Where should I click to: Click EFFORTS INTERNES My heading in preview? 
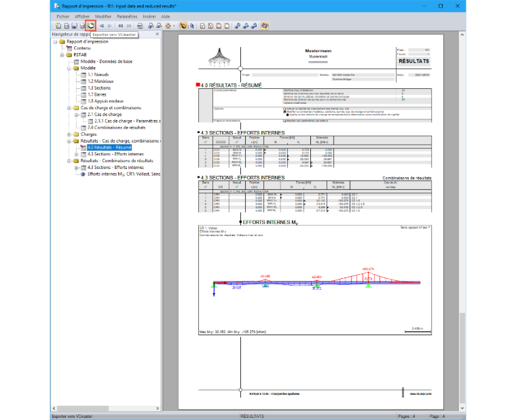click(270, 223)
